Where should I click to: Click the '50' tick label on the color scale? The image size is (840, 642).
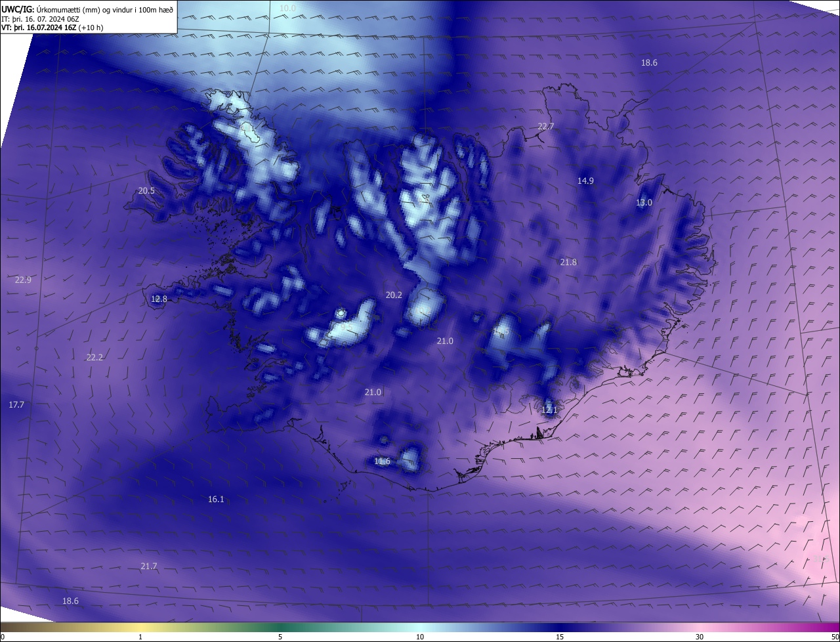coord(835,637)
